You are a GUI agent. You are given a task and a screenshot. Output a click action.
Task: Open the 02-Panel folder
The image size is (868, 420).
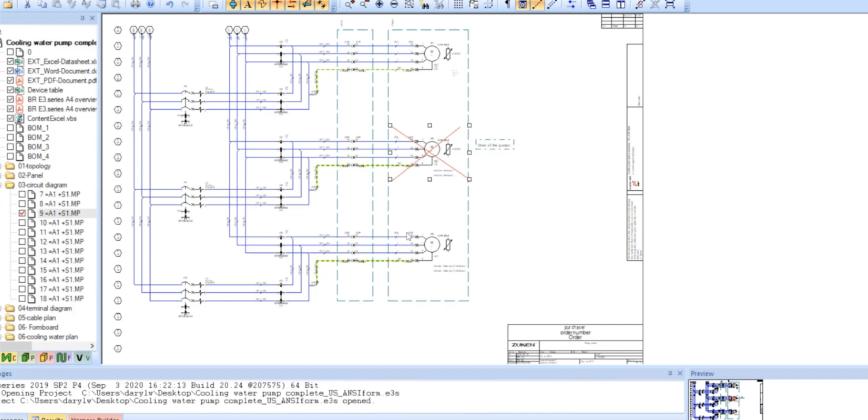tap(30, 175)
